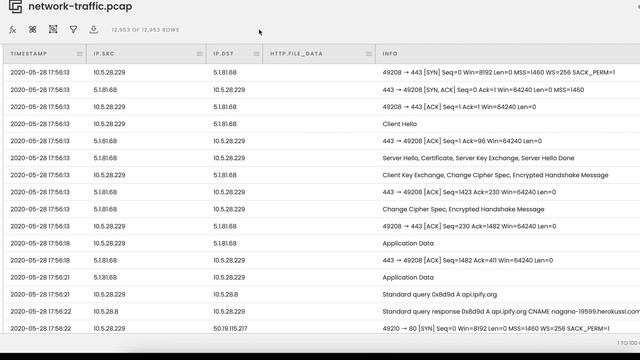Select '443 → 49208 [ACK] Seq=1423' cell
The height and width of the screenshot is (360, 640).
[x=469, y=192]
